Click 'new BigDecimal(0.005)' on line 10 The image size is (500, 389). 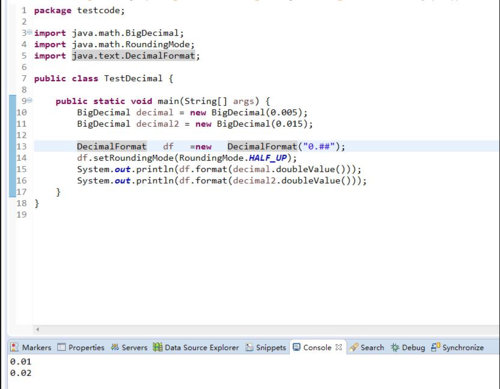pyautogui.click(x=246, y=112)
